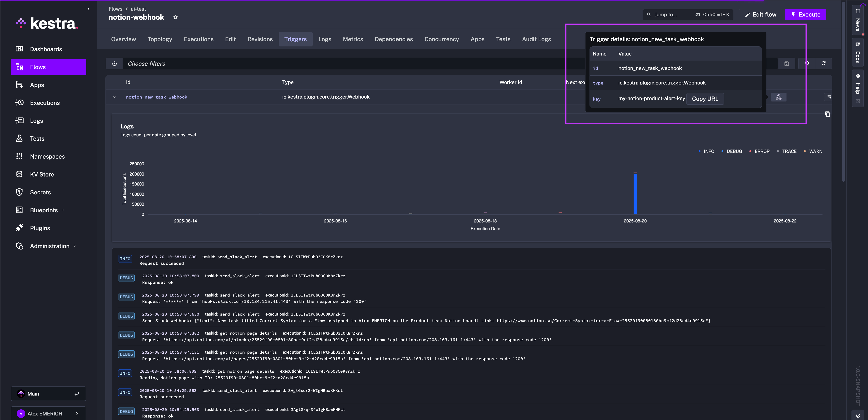The height and width of the screenshot is (420, 868).
Task: Open the trigger logs search icon
Action: tap(829, 97)
